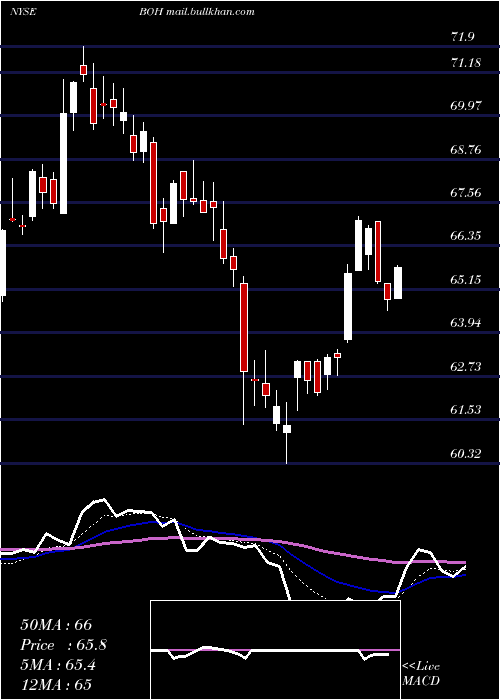500x700 pixels.
Task: Click the 68.76 price axis label
Action: (466, 150)
